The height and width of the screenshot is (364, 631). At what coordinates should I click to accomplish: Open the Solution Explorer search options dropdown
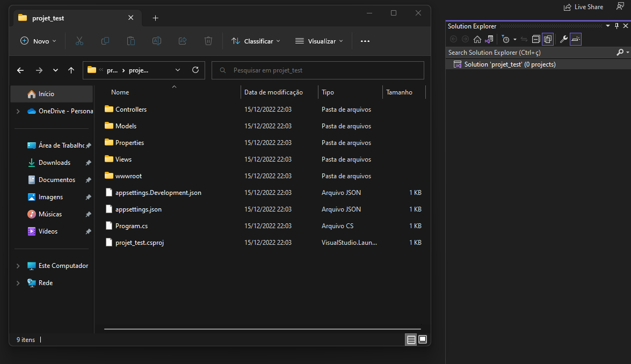coord(627,52)
